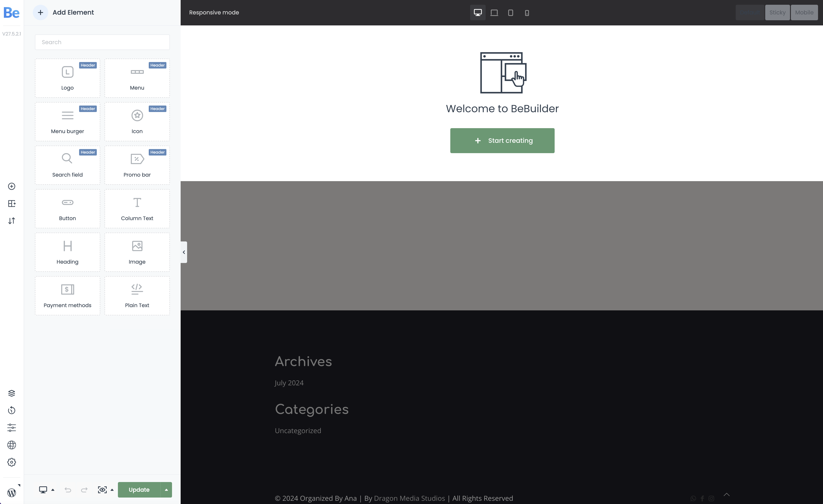Click the Archives heading text

(x=303, y=361)
